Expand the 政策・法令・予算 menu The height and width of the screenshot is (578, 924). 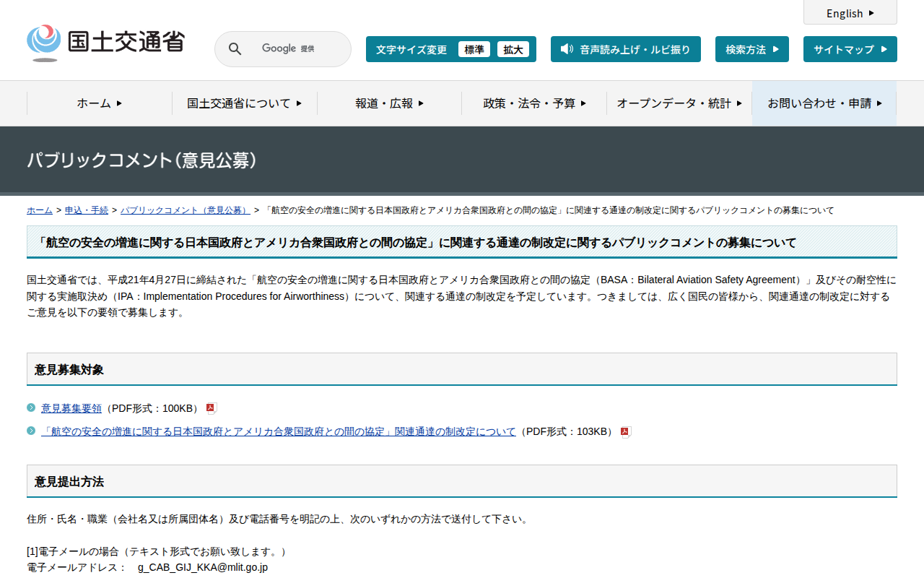click(x=534, y=103)
